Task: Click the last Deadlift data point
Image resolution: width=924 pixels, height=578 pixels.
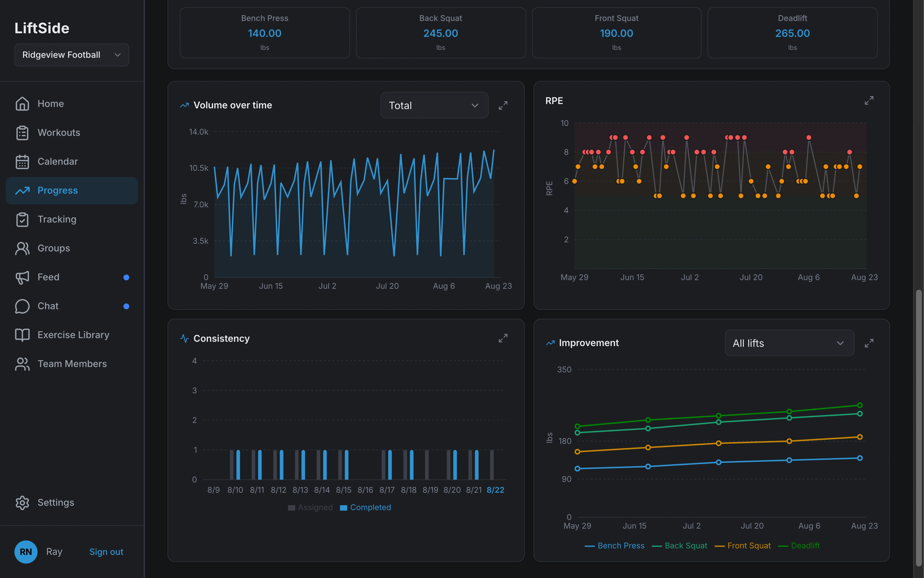Action: point(860,405)
